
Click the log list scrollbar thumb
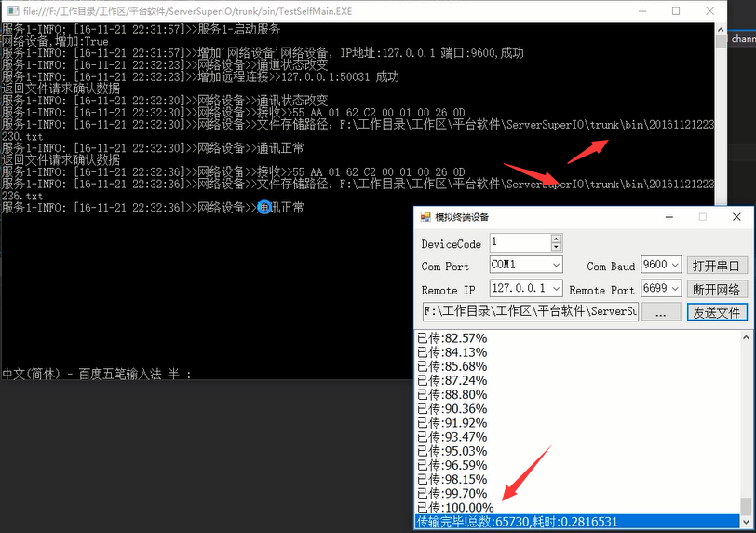746,506
